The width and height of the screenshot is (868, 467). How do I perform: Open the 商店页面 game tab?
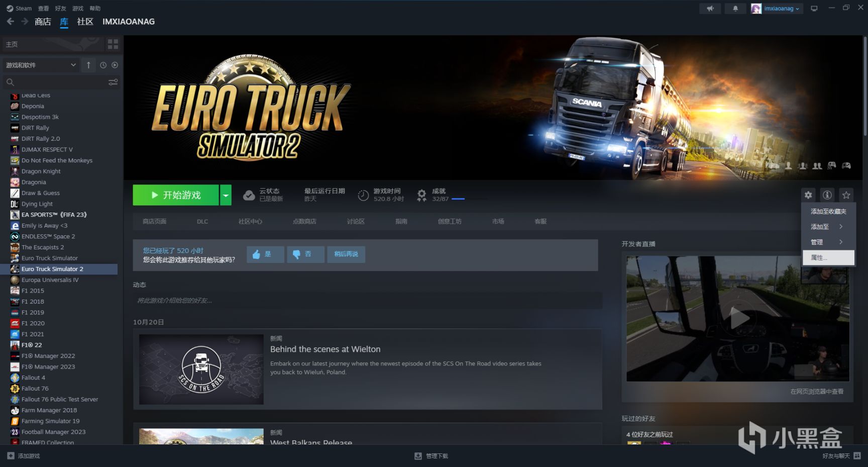pyautogui.click(x=154, y=221)
